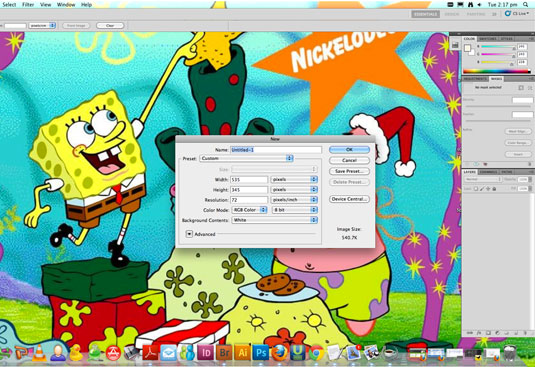The image size is (535, 367).
Task: Click the lock image pixels brush icon
Action: point(482,189)
